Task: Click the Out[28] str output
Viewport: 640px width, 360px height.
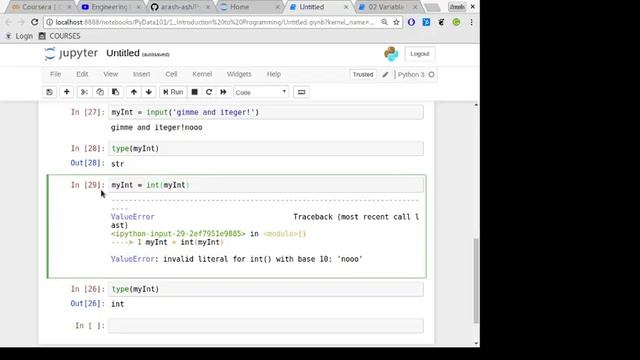Action: tap(118, 164)
